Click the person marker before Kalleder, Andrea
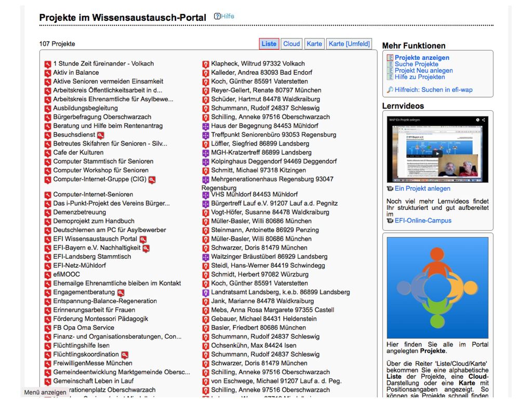The height and width of the screenshot is (399, 532). coord(206,73)
